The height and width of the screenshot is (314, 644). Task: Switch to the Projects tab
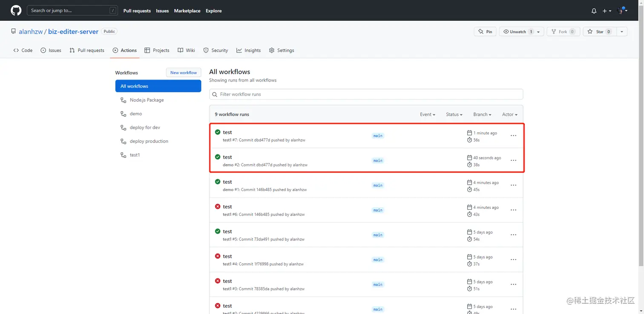[x=157, y=50]
